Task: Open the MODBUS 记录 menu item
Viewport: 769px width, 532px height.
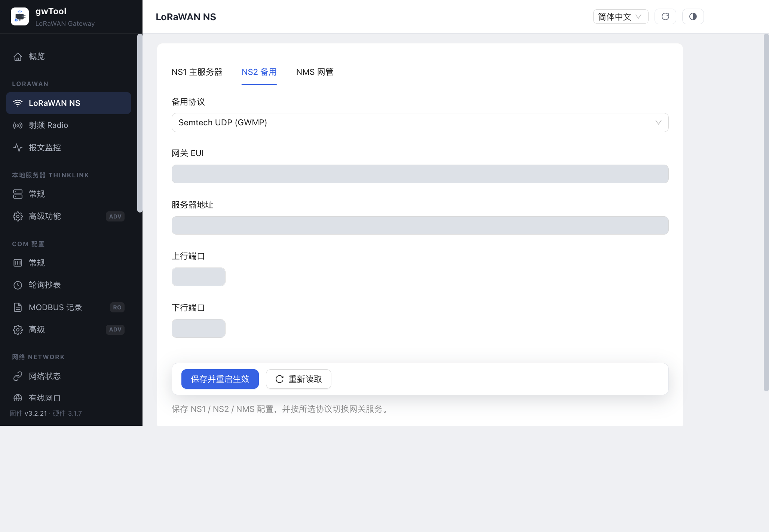Action: tap(68, 308)
